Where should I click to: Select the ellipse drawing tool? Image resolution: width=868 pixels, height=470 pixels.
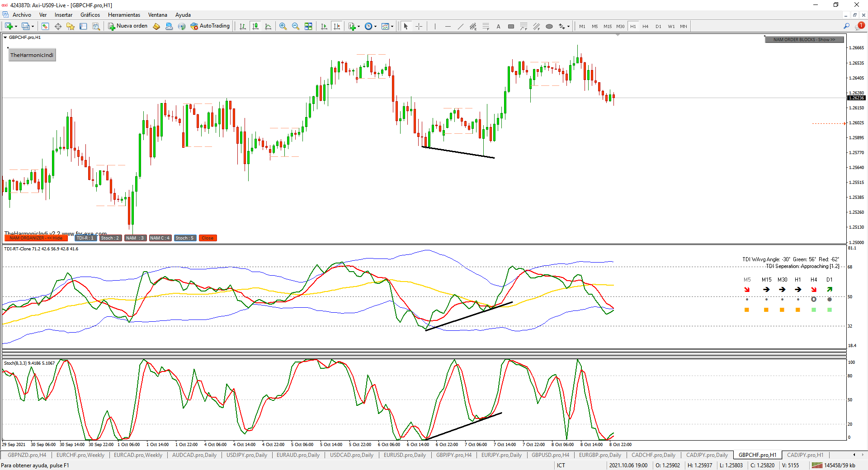pyautogui.click(x=549, y=26)
